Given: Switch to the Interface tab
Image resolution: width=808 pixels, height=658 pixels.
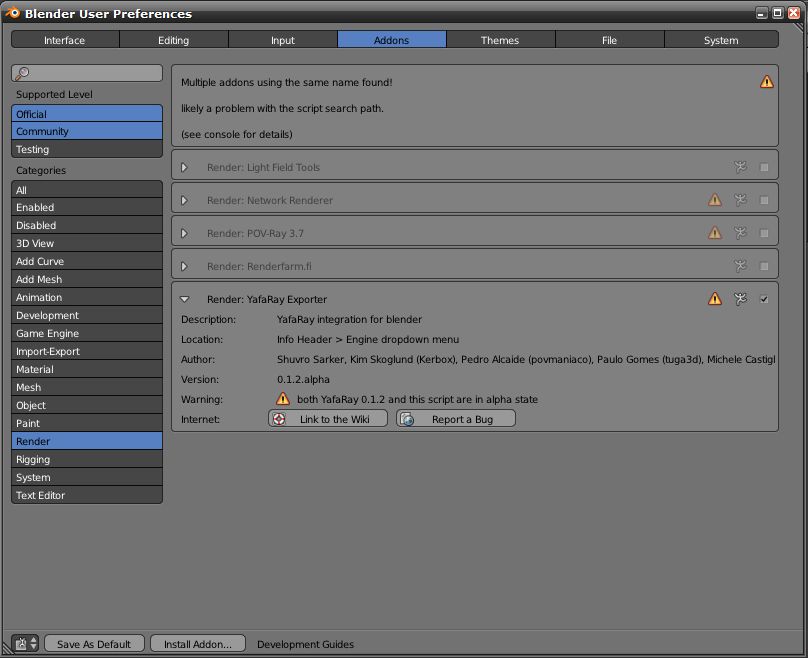Looking at the screenshot, I should (65, 40).
